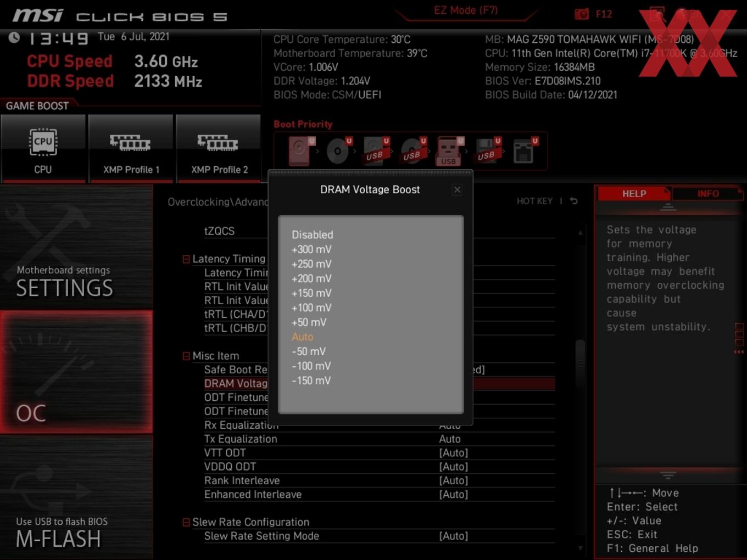Viewport: 747px width, 560px height.
Task: Switch to the INFO tab
Action: (x=707, y=193)
